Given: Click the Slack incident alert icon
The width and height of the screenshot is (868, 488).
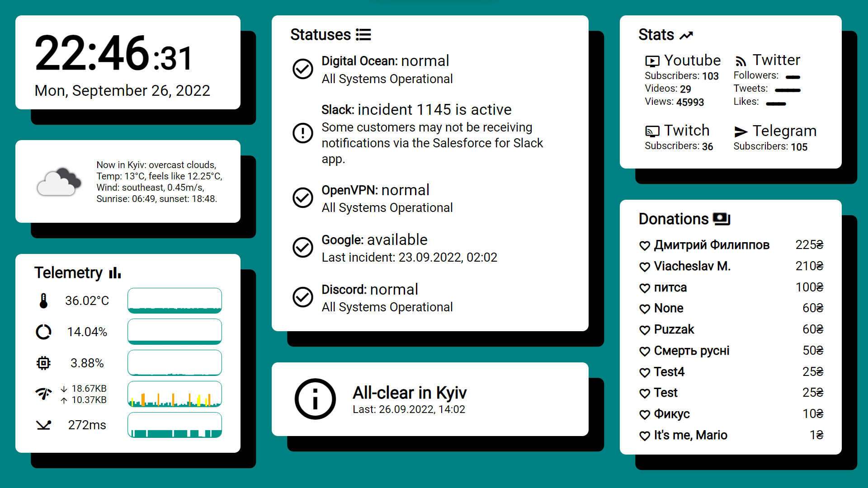Looking at the screenshot, I should (302, 133).
